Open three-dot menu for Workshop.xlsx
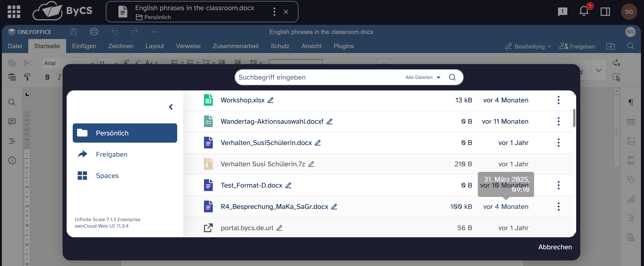Image resolution: width=644 pixels, height=266 pixels. tap(558, 100)
